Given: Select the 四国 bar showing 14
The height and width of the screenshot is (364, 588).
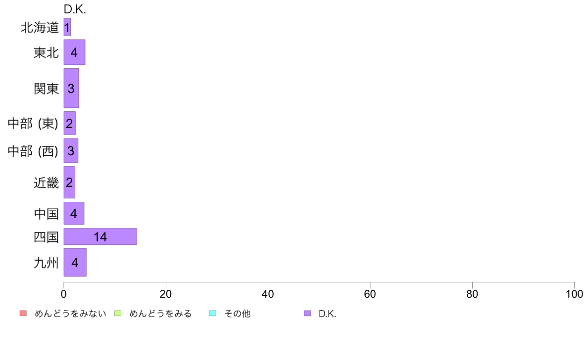Looking at the screenshot, I should tap(100, 236).
